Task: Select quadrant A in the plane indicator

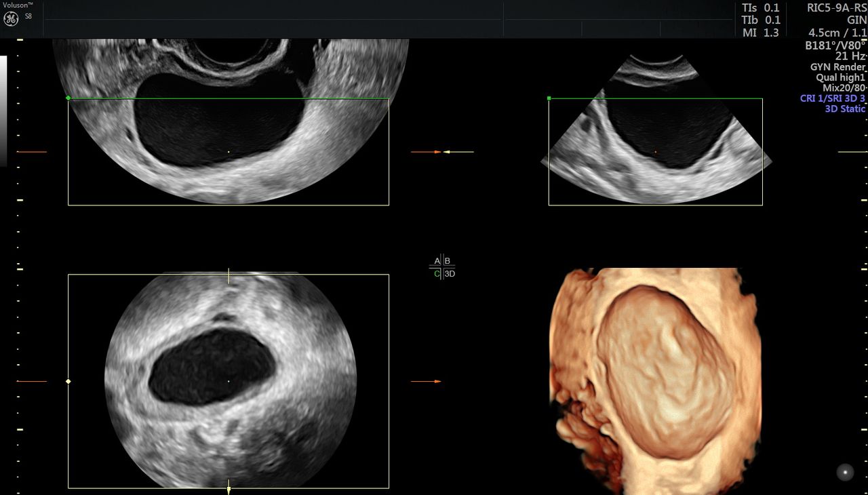Action: click(437, 261)
